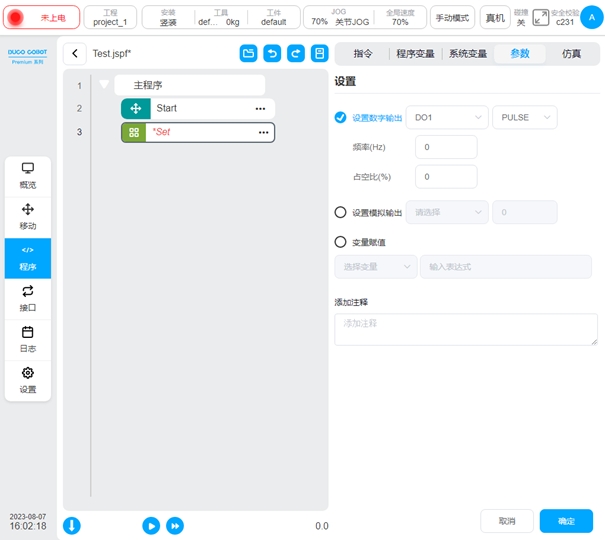
Task: Go back using the left chevron button
Action: pos(75,54)
